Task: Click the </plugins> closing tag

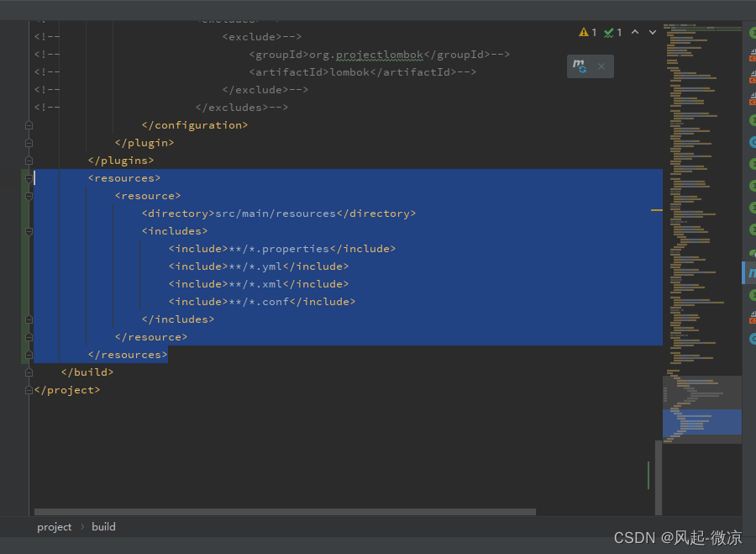Action: 121,161
